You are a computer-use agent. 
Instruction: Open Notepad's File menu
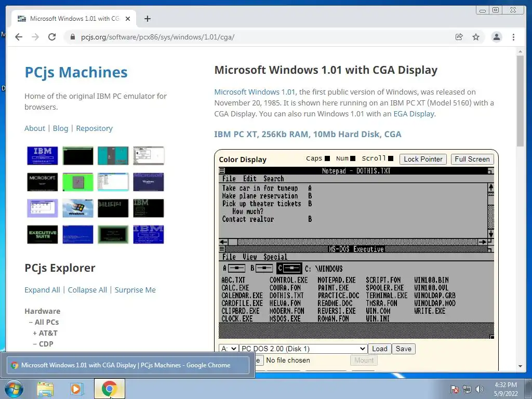click(x=229, y=179)
